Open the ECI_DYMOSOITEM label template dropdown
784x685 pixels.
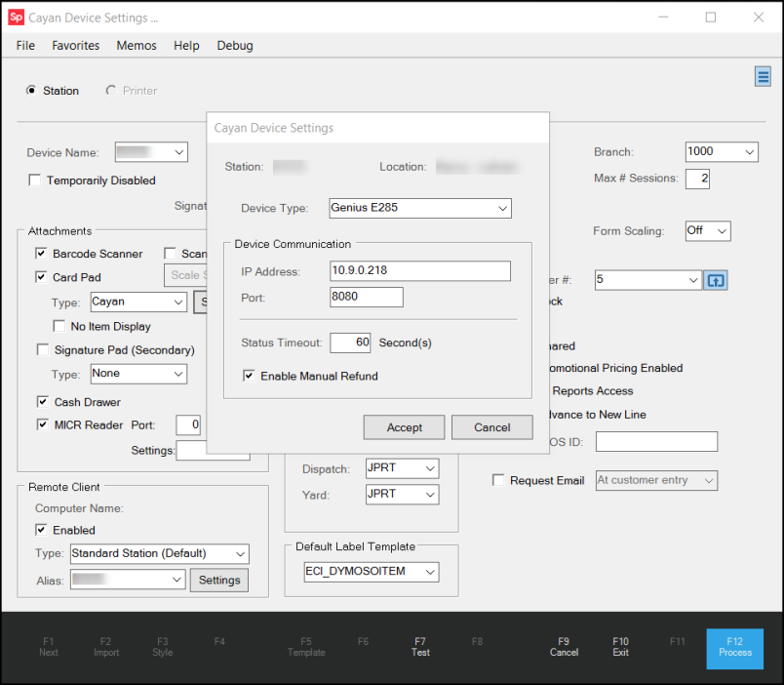[372, 572]
